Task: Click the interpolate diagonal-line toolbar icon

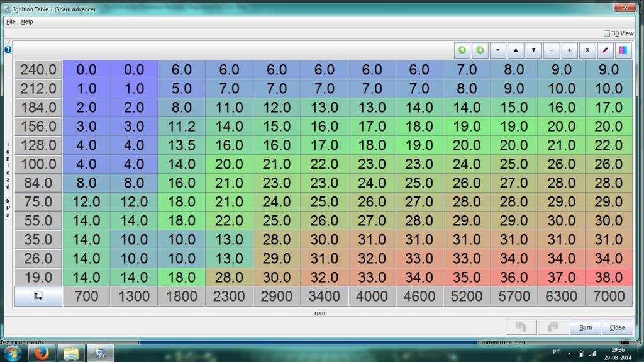Action: click(x=605, y=50)
